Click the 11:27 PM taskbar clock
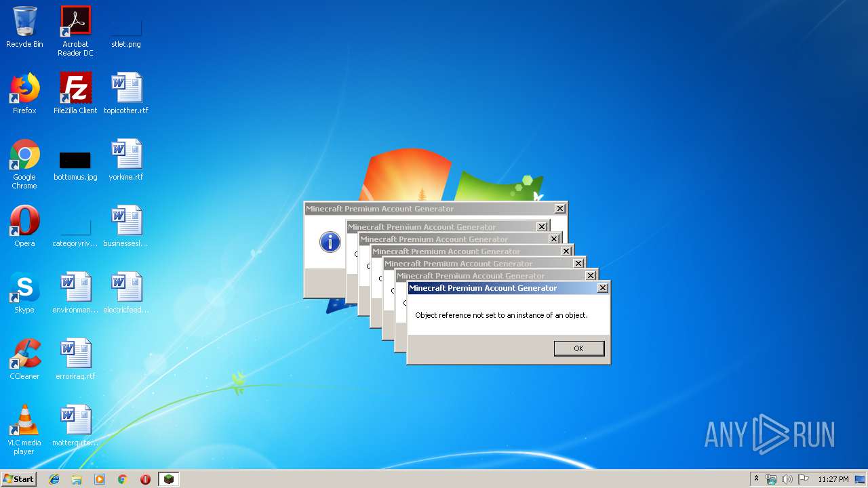This screenshot has width=868, height=488. tap(833, 479)
